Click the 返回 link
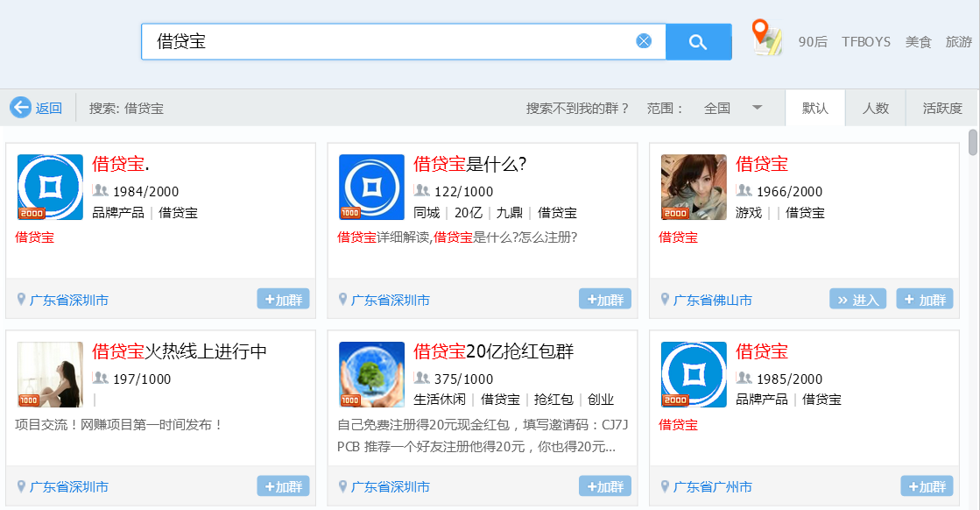The height and width of the screenshot is (510, 980). (x=49, y=108)
